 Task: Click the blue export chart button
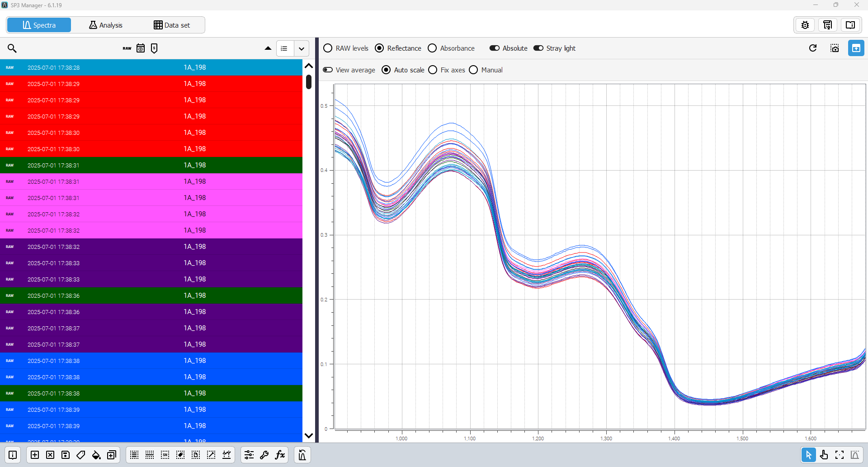pos(856,48)
